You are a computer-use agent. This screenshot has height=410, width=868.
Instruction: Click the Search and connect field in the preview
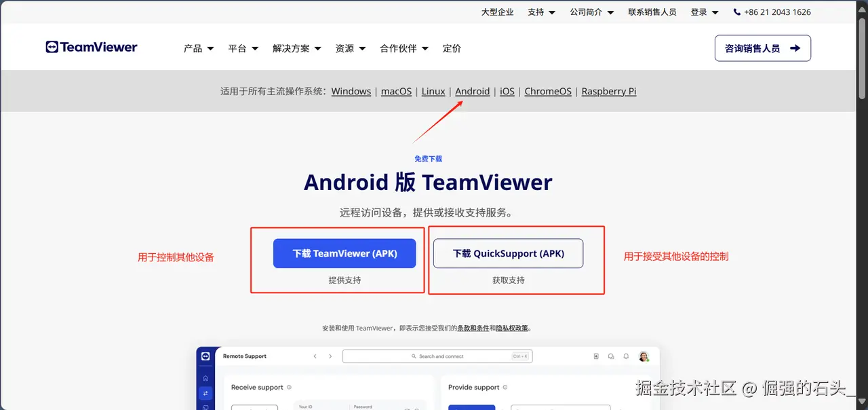point(437,356)
